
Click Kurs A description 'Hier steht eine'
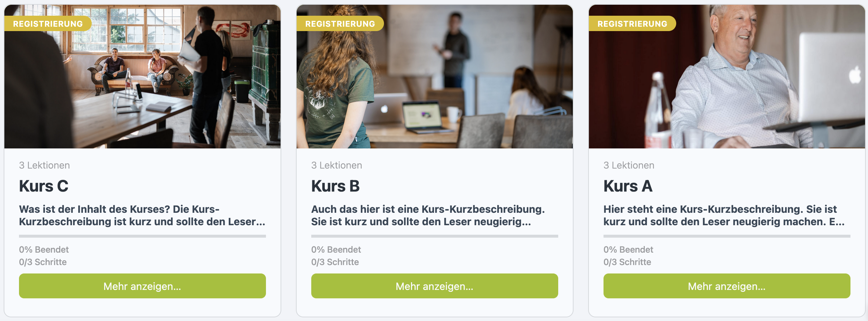(724, 215)
